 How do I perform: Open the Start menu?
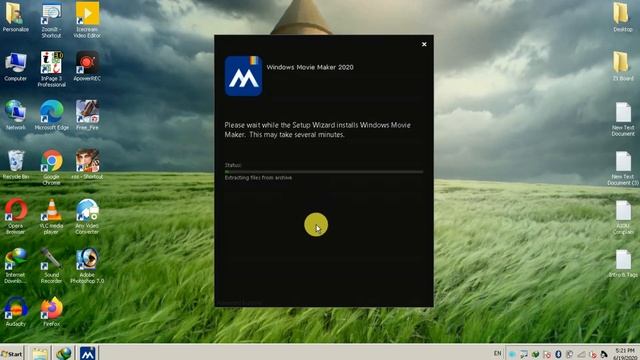(x=12, y=354)
